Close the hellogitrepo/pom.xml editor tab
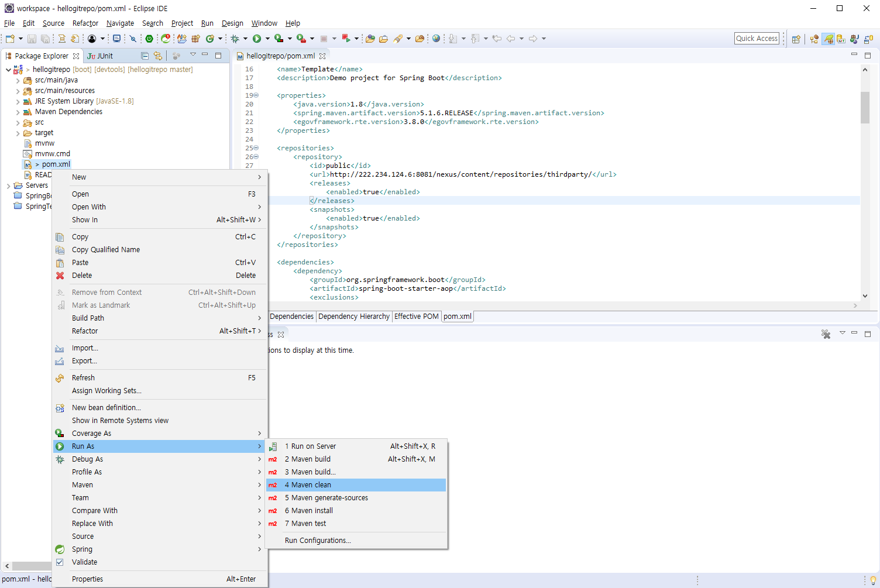 [x=322, y=56]
